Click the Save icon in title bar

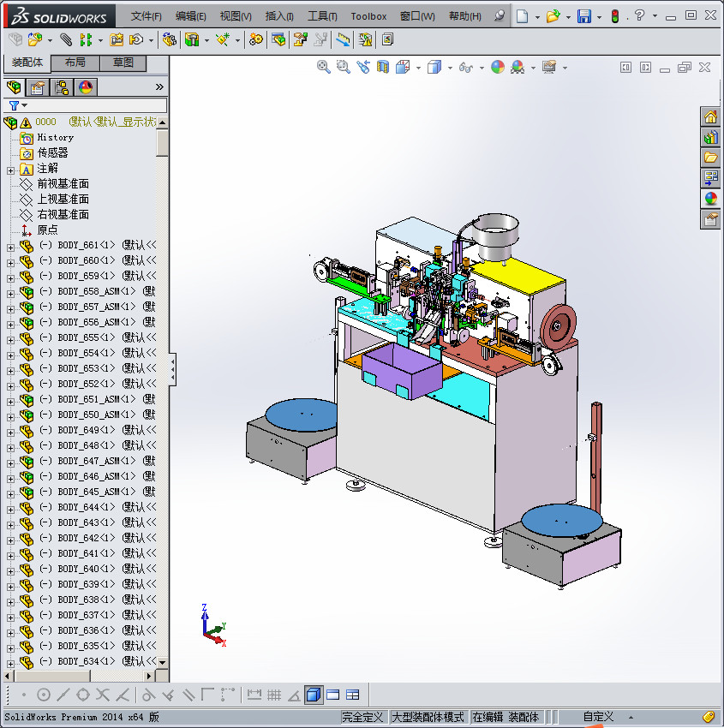click(583, 16)
